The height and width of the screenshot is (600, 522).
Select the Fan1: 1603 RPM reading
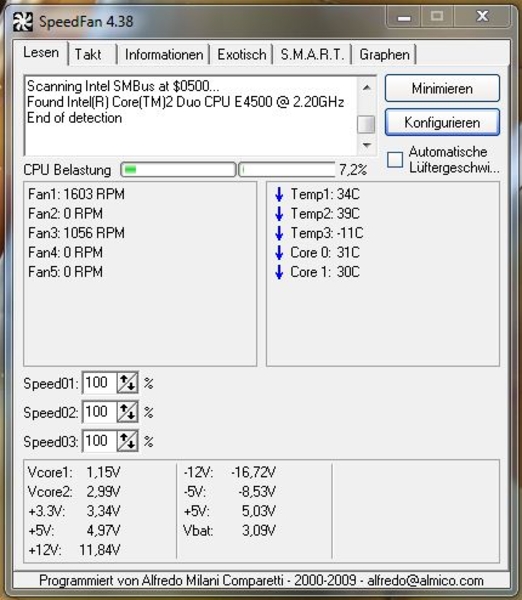tap(76, 194)
